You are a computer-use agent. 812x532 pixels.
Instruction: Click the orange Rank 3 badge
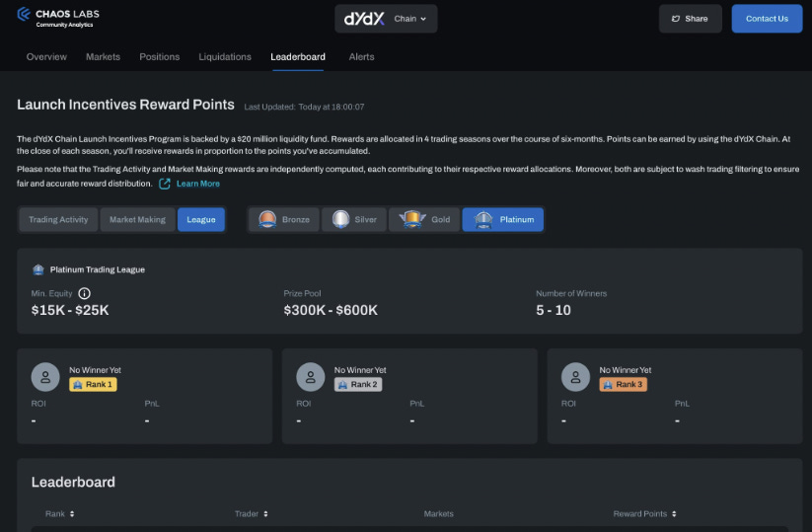coord(624,384)
